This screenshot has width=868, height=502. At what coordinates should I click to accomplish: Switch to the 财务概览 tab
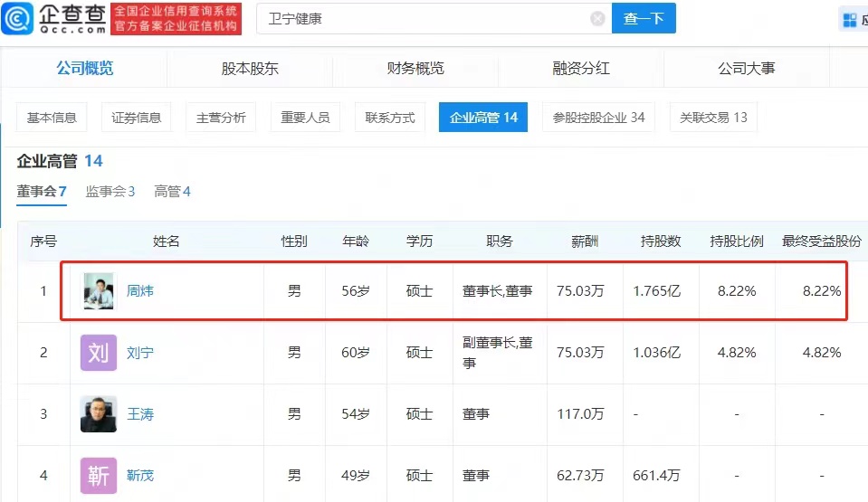pos(415,68)
